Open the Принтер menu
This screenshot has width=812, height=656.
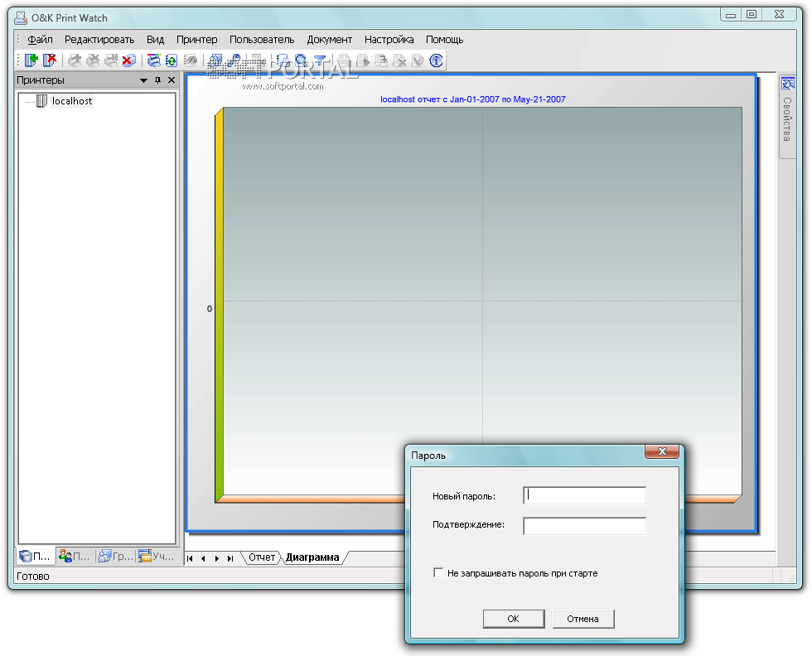(197, 40)
